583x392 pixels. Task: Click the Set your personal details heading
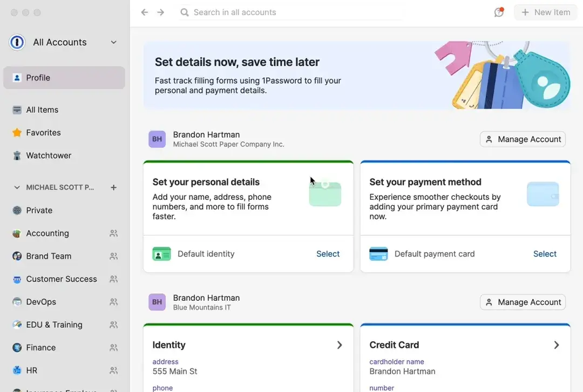(x=206, y=182)
